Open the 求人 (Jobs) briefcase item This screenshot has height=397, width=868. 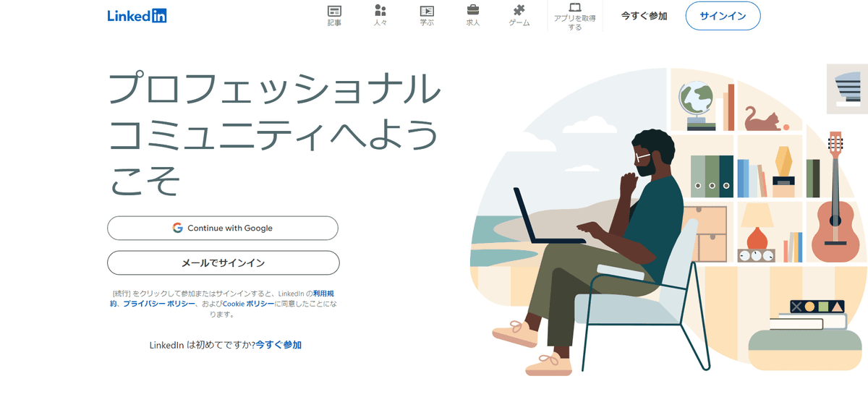point(473,16)
